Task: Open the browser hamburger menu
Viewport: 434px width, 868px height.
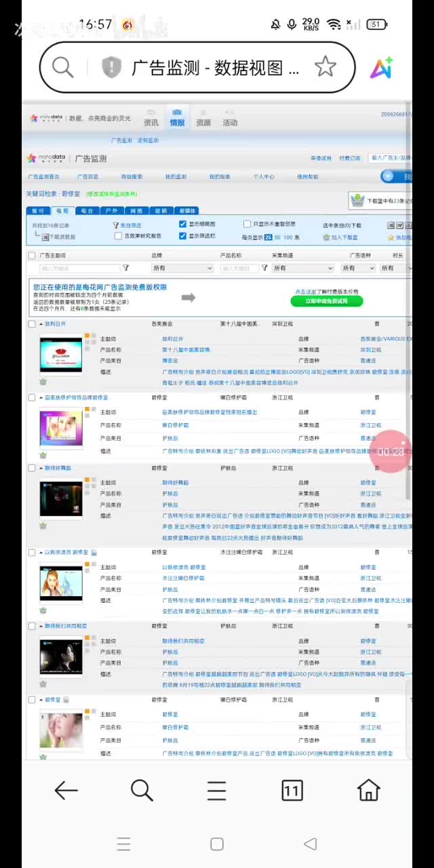Action: point(217,790)
